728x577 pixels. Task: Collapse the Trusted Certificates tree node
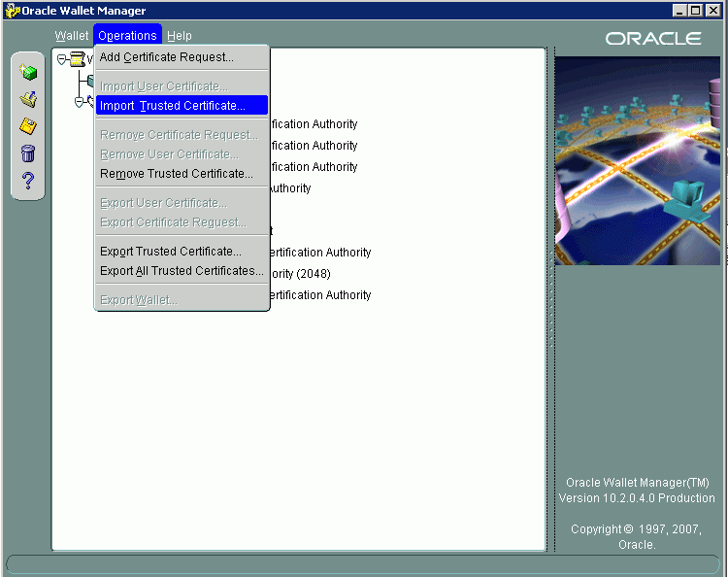click(79, 102)
